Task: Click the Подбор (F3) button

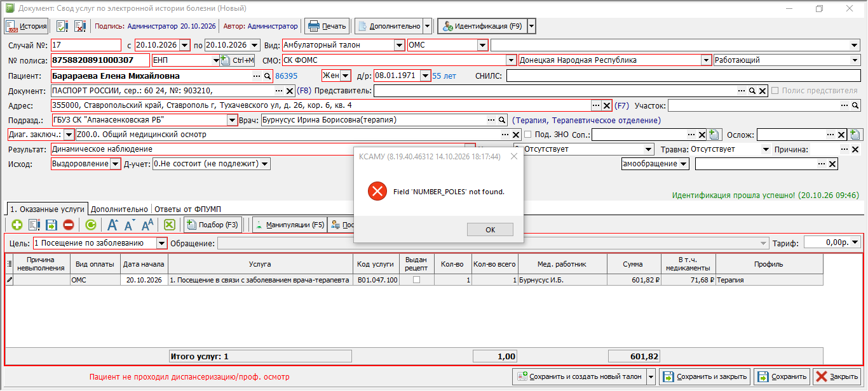Action: (212, 225)
